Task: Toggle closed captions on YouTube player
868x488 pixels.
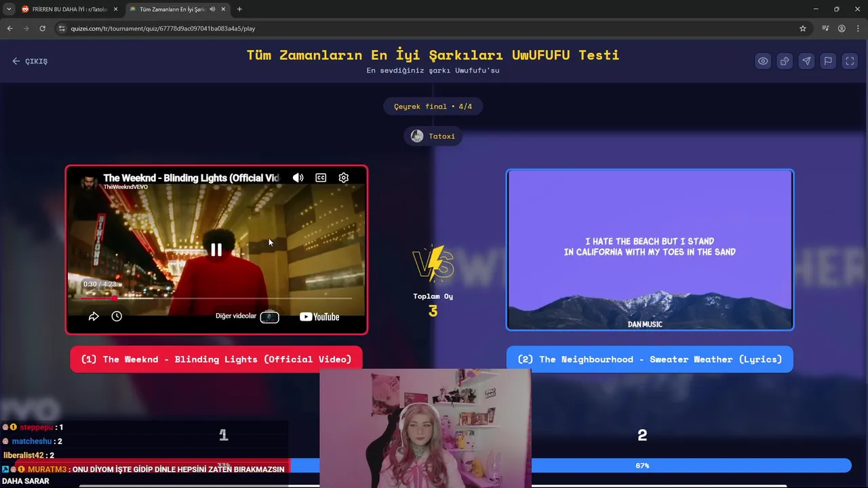Action: (x=321, y=178)
